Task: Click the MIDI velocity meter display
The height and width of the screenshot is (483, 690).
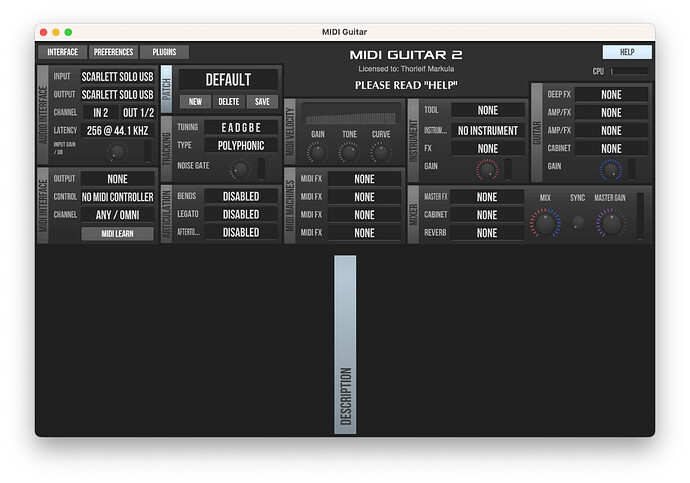Action: (351, 114)
